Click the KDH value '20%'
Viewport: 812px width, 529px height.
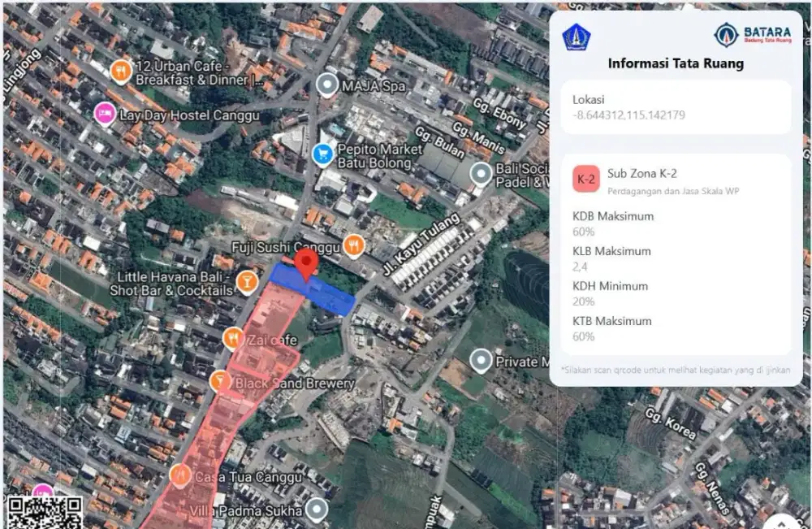tap(583, 301)
